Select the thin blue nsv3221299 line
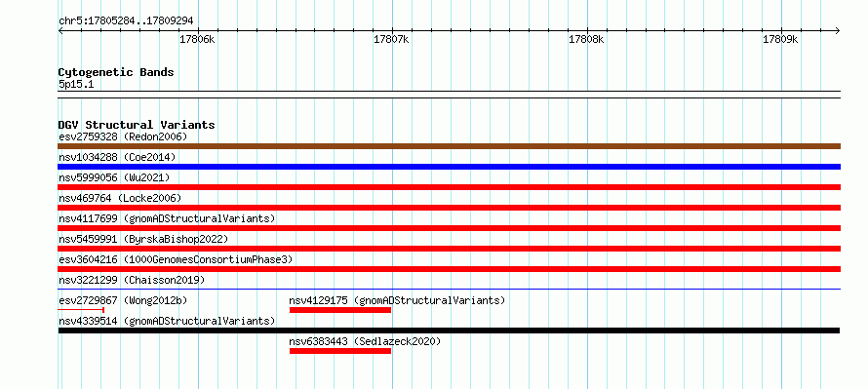Viewport: 868px width, 389px height. 449,289
